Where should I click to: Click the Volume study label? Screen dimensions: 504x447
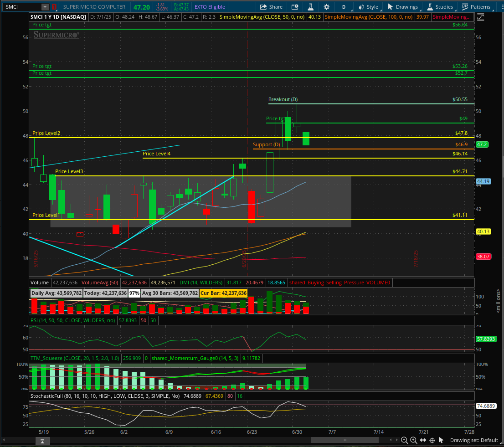(x=40, y=283)
